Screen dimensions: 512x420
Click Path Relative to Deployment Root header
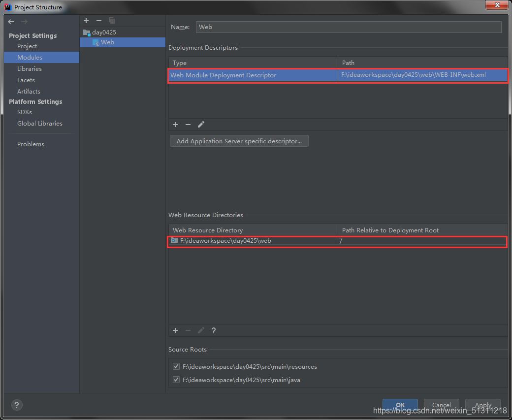click(423, 230)
